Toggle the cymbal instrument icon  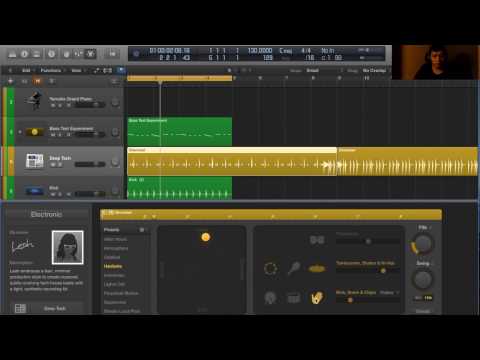tap(317, 268)
